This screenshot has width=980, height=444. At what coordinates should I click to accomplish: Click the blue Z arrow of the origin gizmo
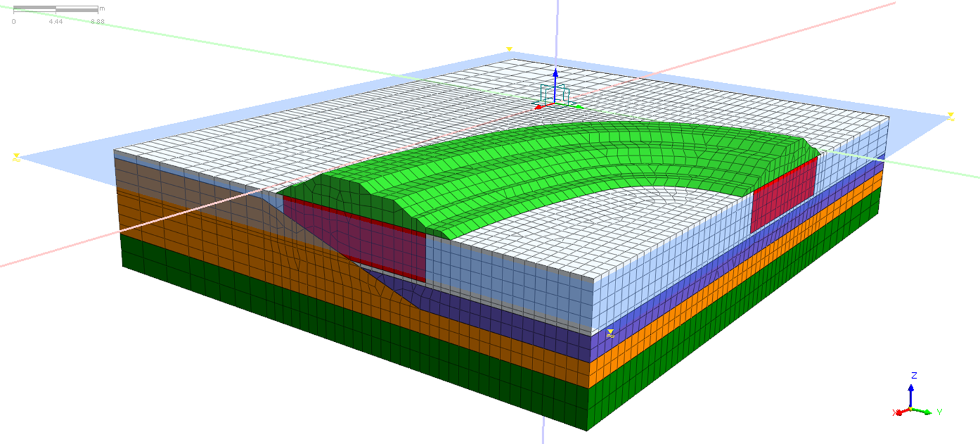555,74
